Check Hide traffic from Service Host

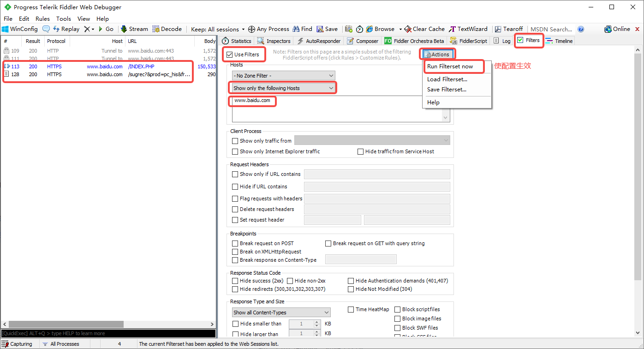[x=361, y=152]
